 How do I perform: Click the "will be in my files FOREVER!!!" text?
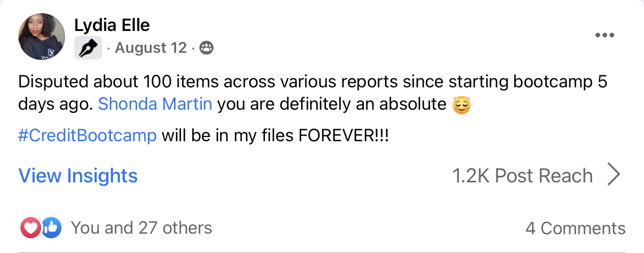pyautogui.click(x=275, y=137)
